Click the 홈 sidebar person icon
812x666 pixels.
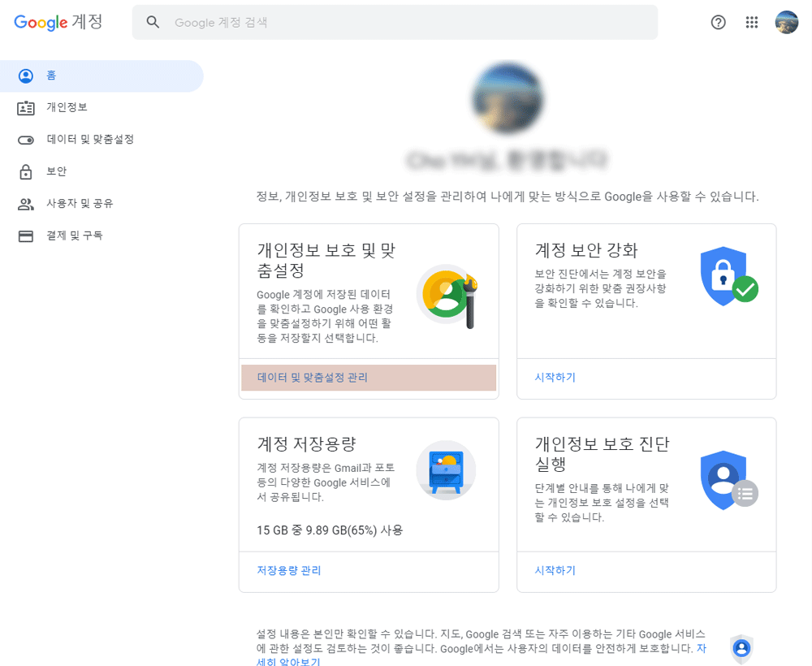coord(26,76)
